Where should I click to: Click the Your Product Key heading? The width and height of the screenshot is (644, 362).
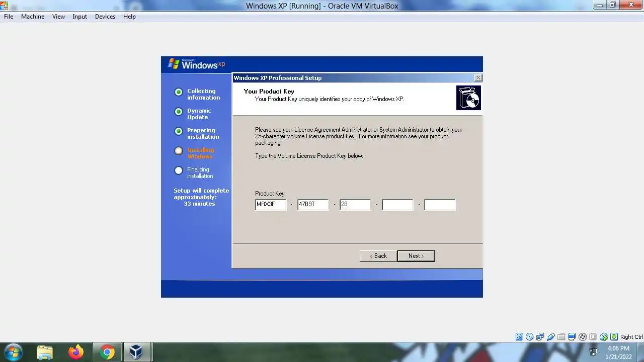coord(269,92)
